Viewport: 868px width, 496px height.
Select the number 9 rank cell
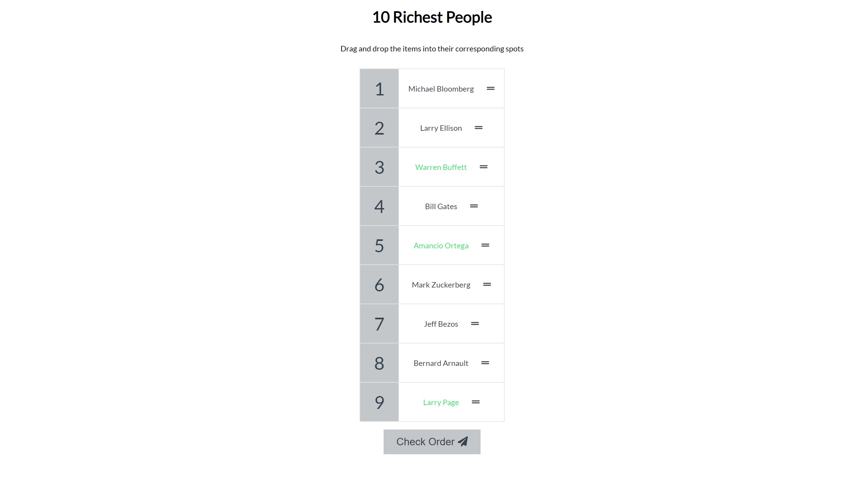coord(379,402)
